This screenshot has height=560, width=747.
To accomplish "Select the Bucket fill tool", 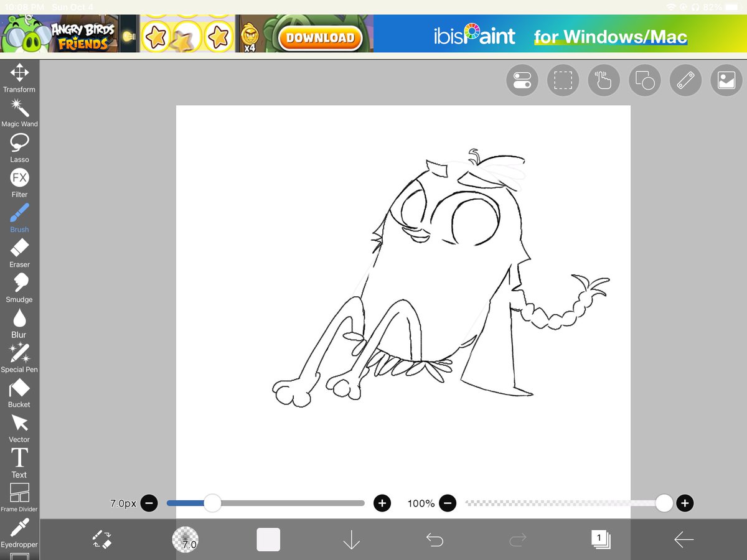I will click(x=19, y=393).
